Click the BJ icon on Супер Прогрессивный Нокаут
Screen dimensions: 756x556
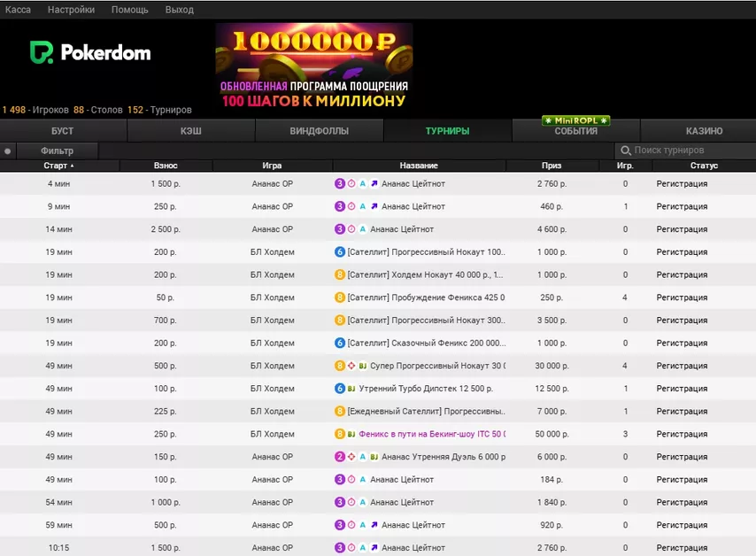click(x=363, y=366)
